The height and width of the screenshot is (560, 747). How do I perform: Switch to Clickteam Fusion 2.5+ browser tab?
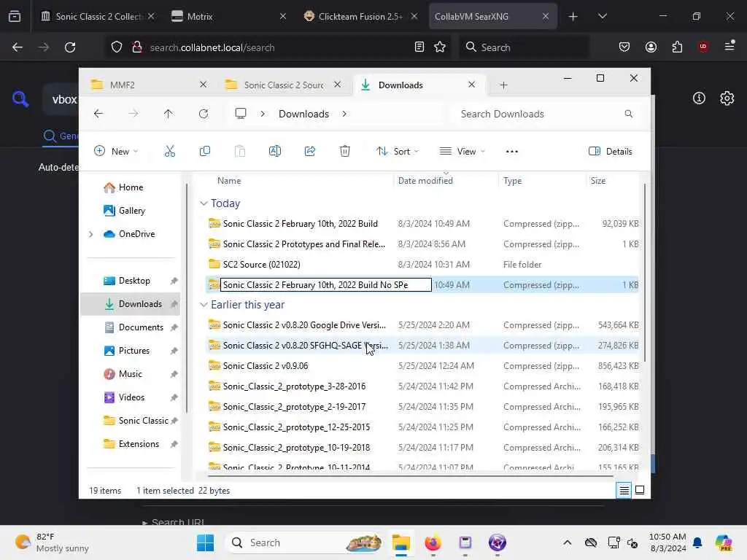coord(360,16)
